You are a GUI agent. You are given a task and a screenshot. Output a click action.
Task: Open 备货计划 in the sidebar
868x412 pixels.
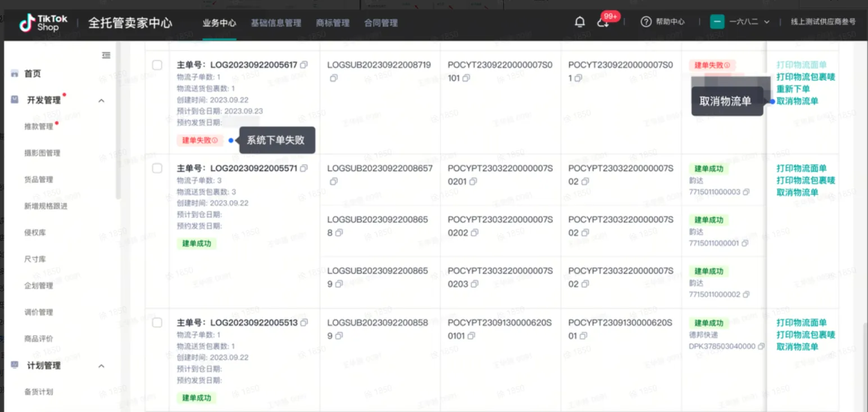pyautogui.click(x=39, y=392)
